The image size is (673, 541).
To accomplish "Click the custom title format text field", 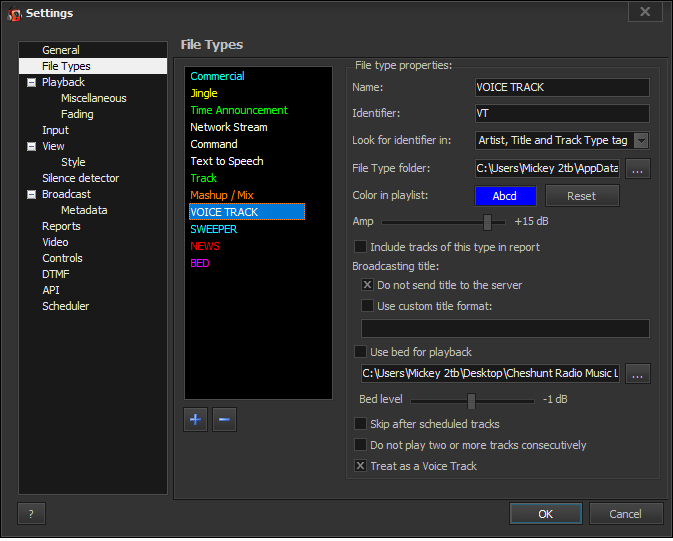I will [x=505, y=328].
